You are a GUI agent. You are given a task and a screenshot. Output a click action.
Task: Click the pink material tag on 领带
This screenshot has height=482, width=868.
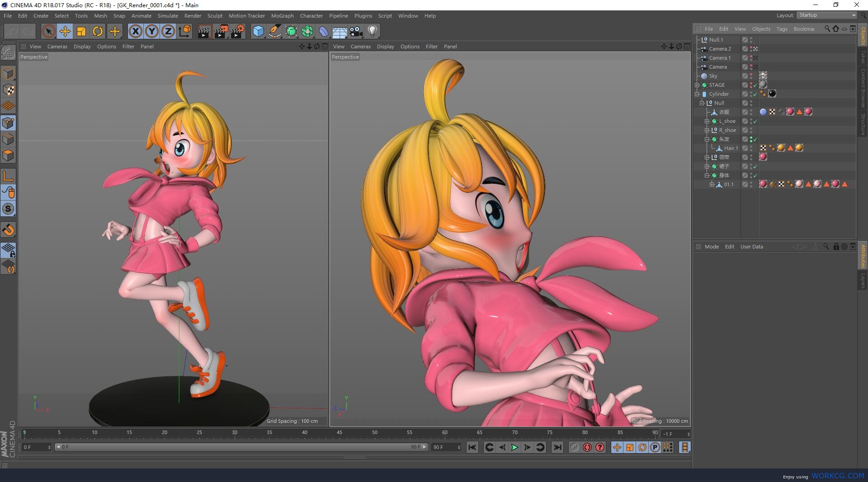(763, 157)
